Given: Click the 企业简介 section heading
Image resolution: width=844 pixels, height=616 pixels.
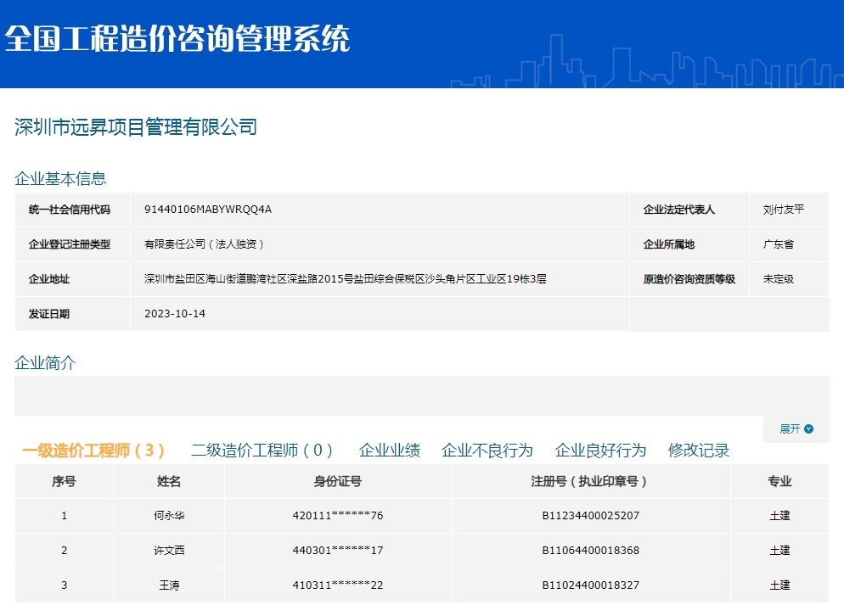Looking at the screenshot, I should coord(45,363).
